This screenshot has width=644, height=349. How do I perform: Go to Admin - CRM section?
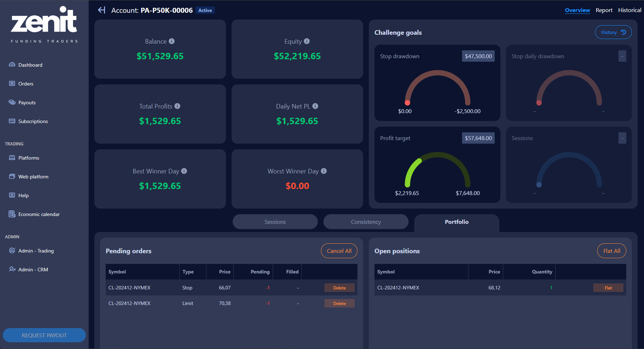pyautogui.click(x=33, y=270)
